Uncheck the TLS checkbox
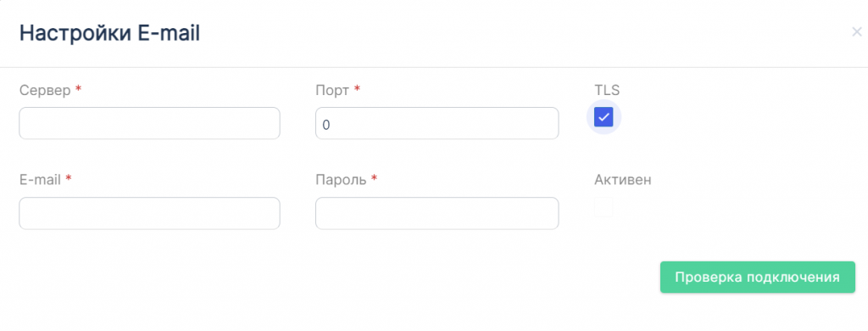The height and width of the screenshot is (331, 868). point(604,117)
